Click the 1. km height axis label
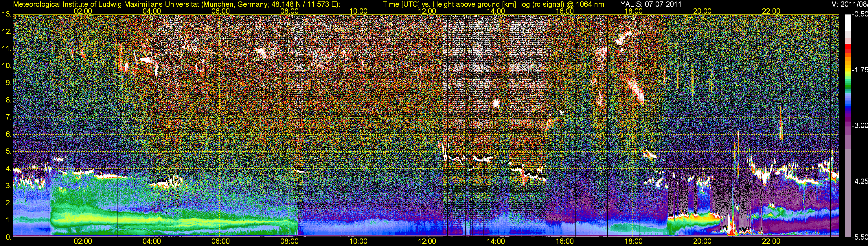The height and width of the screenshot is (246, 868). tap(8, 220)
